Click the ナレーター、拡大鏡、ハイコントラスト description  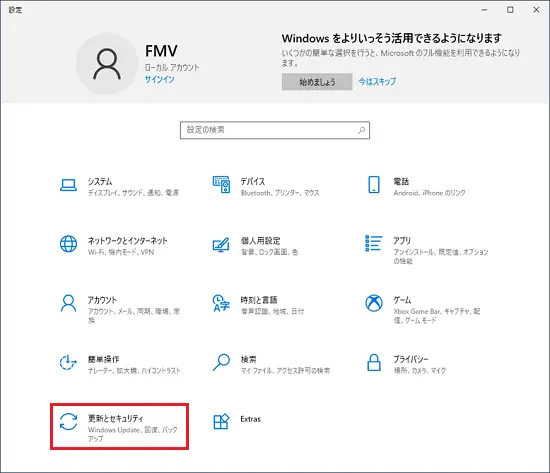pos(134,371)
